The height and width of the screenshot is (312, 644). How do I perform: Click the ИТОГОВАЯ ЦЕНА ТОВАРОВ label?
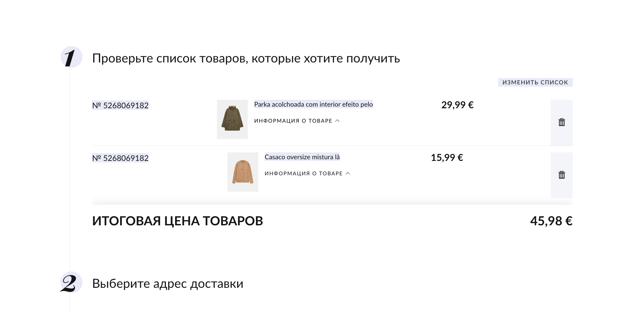177,221
